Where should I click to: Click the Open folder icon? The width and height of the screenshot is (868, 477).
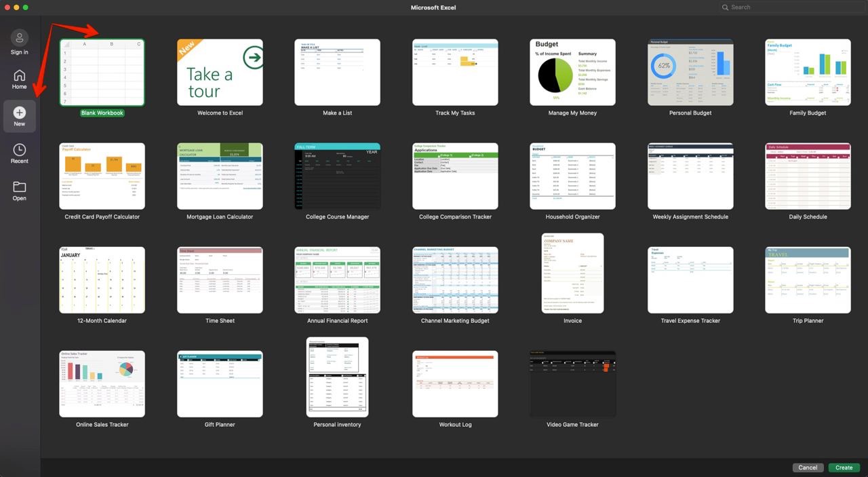click(20, 187)
